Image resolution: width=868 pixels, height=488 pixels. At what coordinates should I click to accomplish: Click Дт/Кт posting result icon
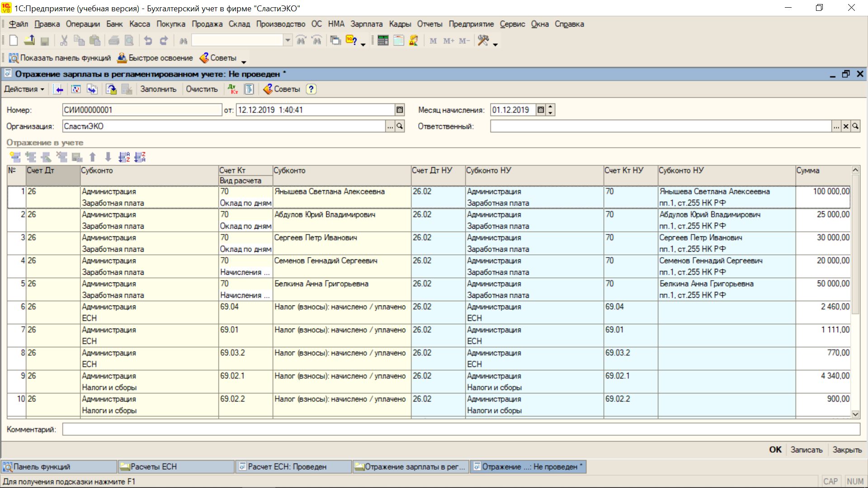233,89
